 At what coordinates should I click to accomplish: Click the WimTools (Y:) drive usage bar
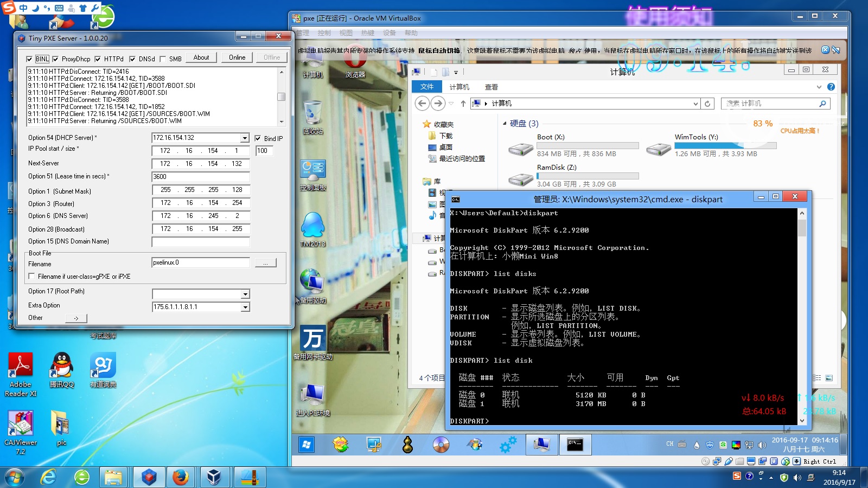pyautogui.click(x=725, y=145)
